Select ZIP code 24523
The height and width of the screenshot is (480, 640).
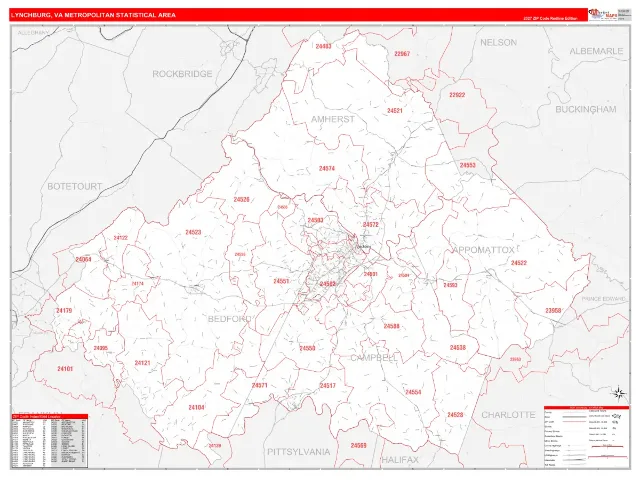[193, 232]
